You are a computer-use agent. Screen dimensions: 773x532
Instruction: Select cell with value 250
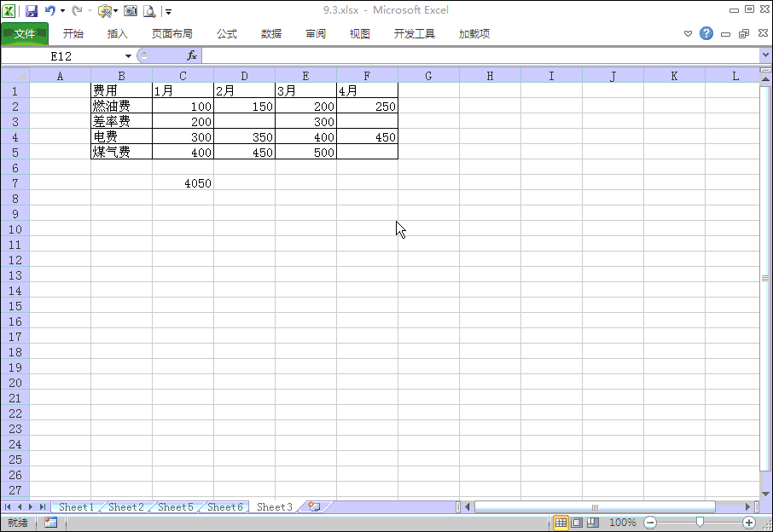pos(367,106)
